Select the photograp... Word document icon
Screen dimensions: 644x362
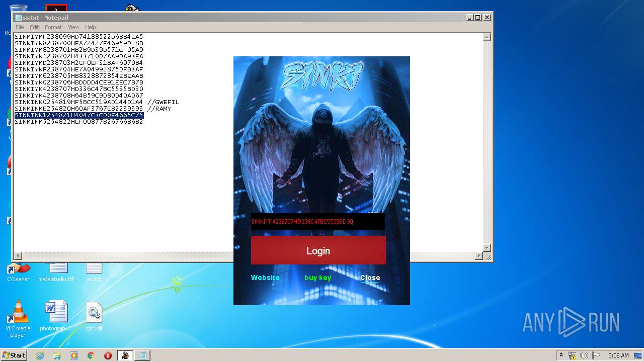[x=56, y=316]
